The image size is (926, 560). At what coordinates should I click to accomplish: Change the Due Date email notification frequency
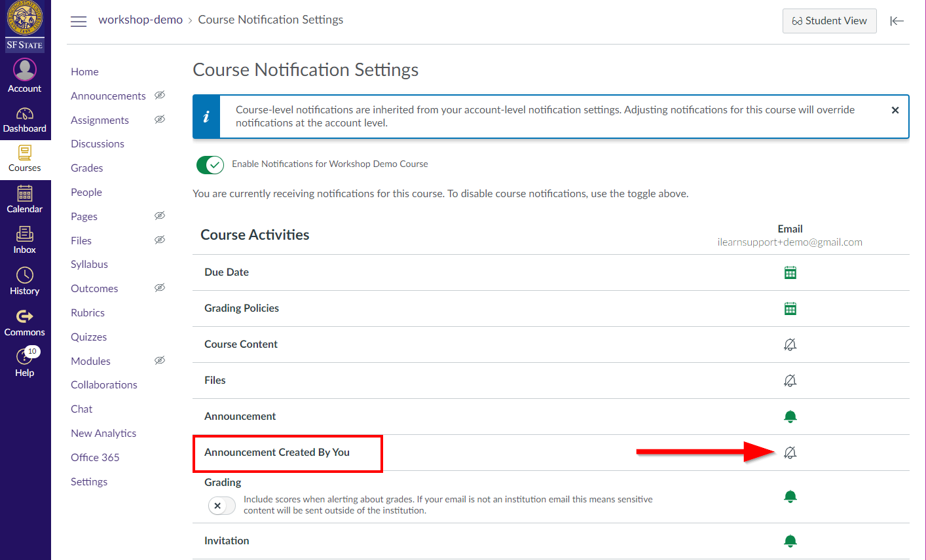(x=790, y=272)
